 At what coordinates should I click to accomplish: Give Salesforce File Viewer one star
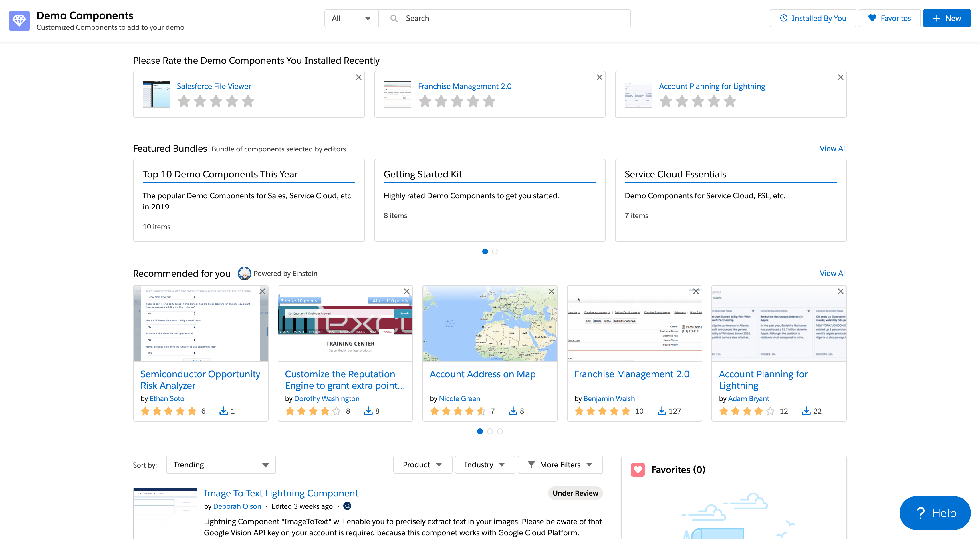click(x=184, y=101)
